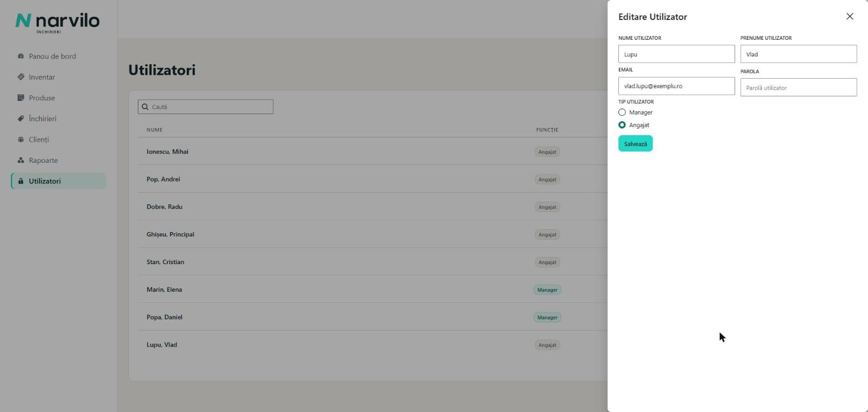This screenshot has width=868, height=412.
Task: Click the Nume column header
Action: tap(154, 130)
